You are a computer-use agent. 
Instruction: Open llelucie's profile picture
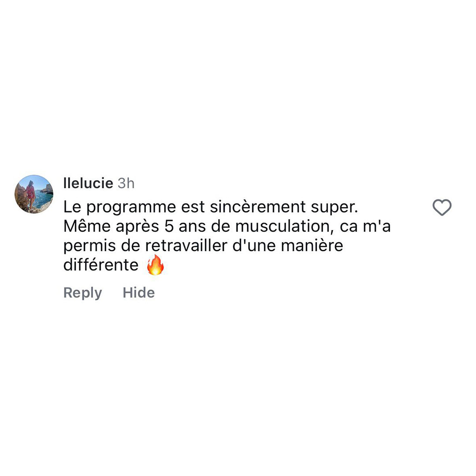[34, 194]
